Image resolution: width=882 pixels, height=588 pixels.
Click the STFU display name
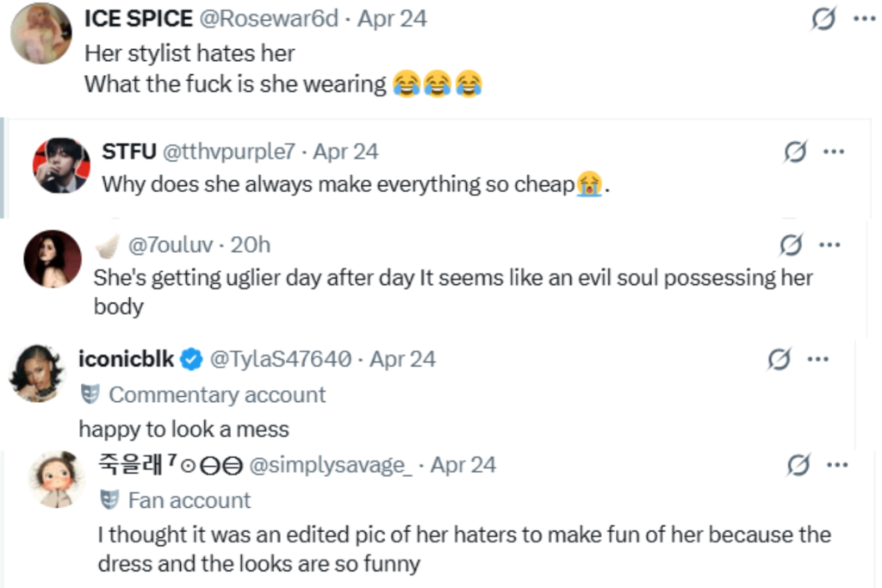coord(127,152)
